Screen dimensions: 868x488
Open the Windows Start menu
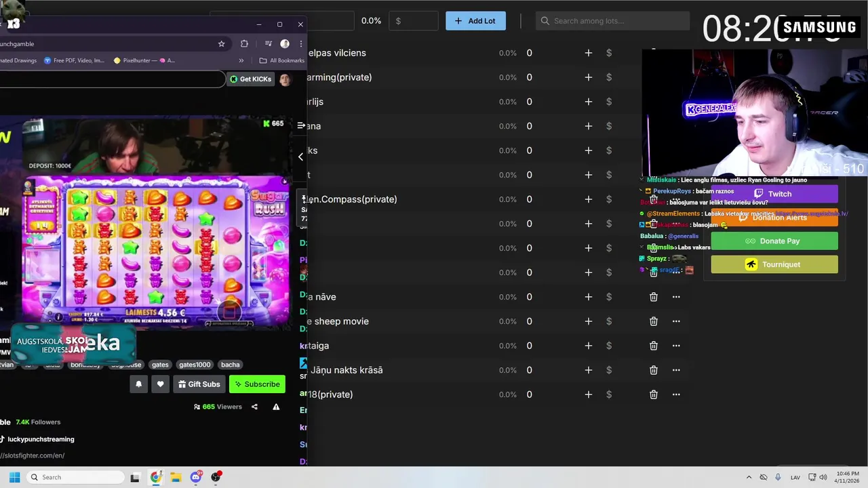click(14, 477)
